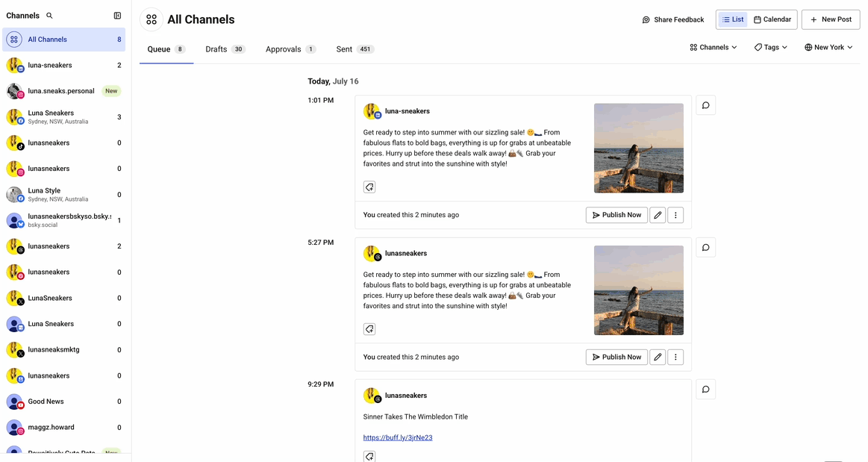Publish Now the 1:01 PM post

click(616, 215)
